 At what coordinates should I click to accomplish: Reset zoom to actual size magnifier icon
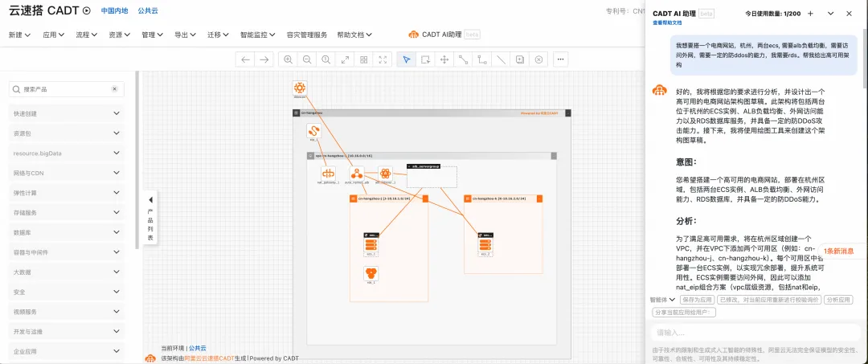point(326,59)
